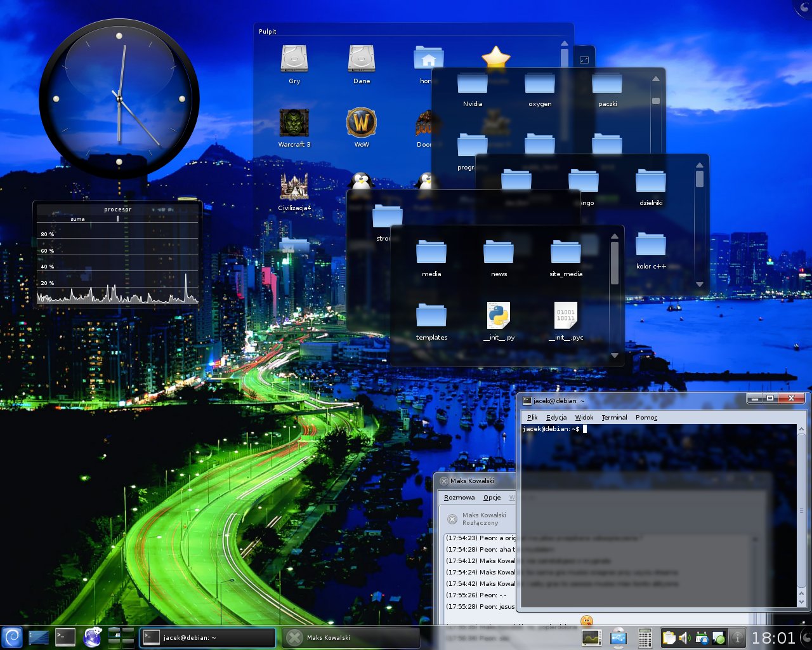Open the panel toolbox at taskbar's right end

click(806, 638)
